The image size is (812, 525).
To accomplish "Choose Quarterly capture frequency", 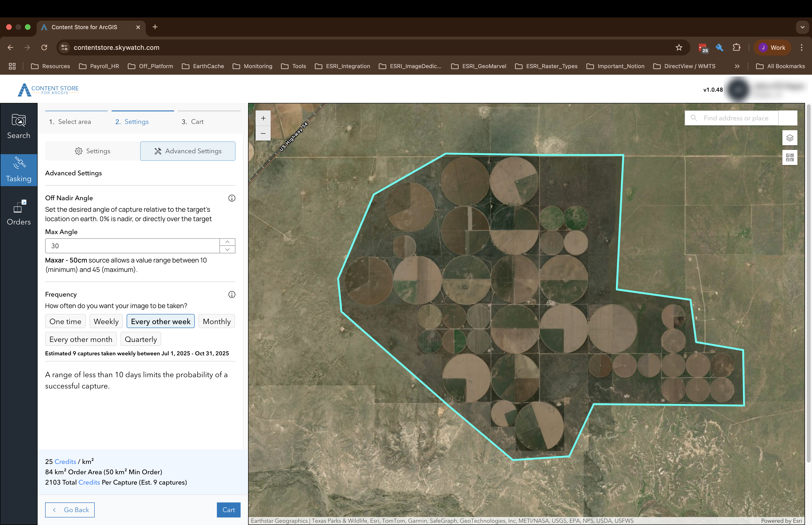I will pos(141,339).
